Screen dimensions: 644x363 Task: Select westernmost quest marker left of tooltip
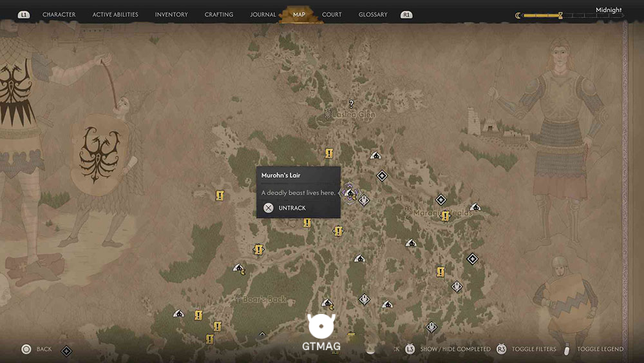coord(220,195)
